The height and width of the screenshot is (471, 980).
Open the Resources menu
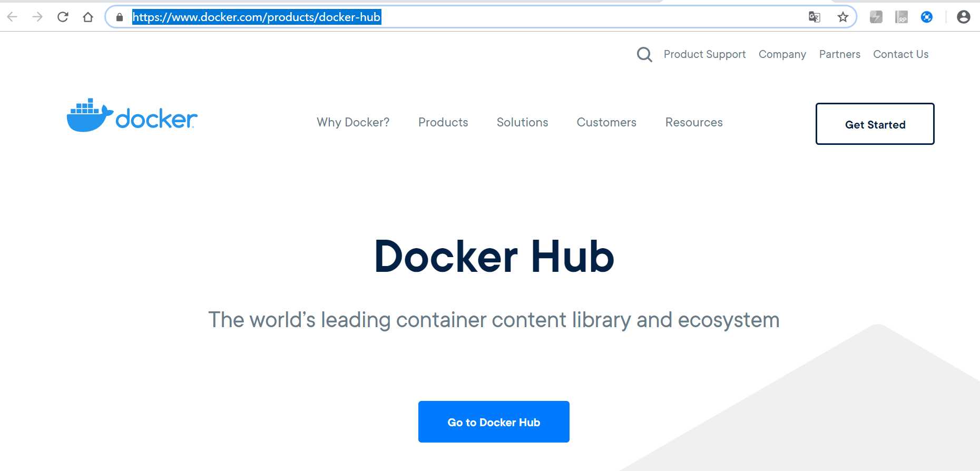coord(694,122)
